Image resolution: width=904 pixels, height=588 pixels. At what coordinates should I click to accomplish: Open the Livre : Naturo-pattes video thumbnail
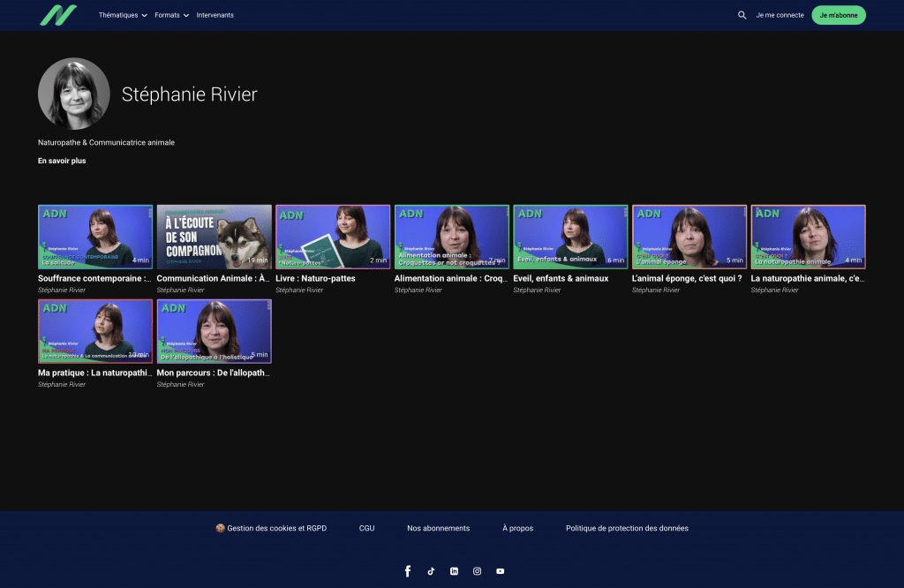333,237
